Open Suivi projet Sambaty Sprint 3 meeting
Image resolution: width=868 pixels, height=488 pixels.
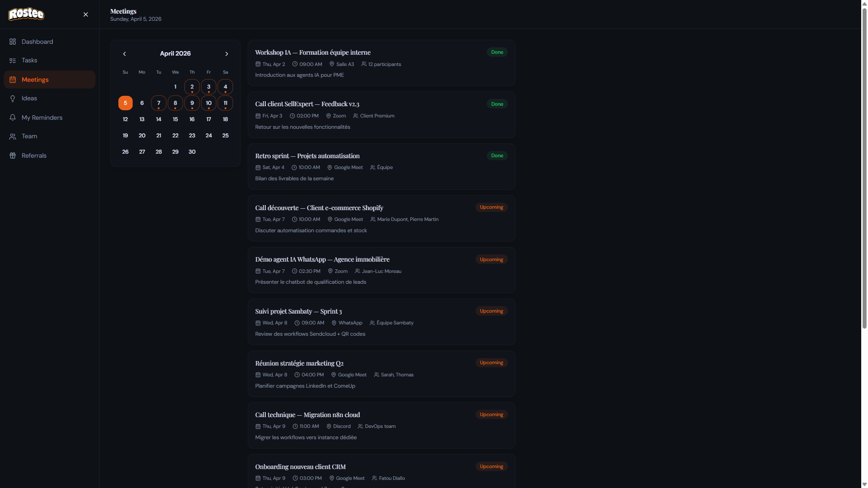(298, 311)
